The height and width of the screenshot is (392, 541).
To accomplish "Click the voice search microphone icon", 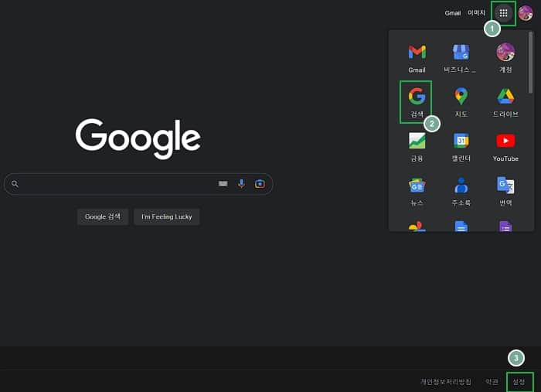I will tap(241, 184).
